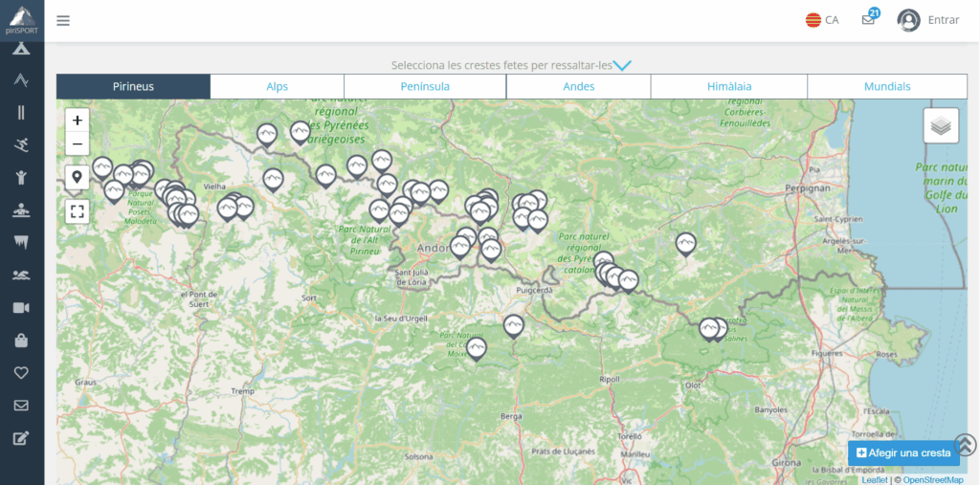The width and height of the screenshot is (980, 485).
Task: Open the heart favorites sidebar icon
Action: point(21,373)
